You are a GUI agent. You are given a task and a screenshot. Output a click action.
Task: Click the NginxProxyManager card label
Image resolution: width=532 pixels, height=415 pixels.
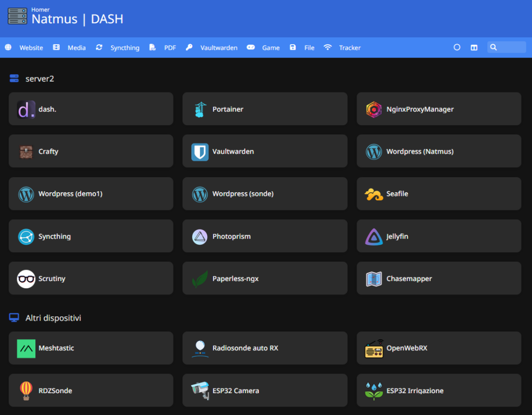[x=420, y=109]
